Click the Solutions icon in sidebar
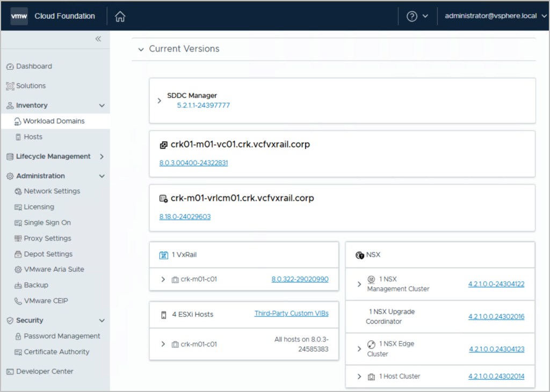 (x=10, y=86)
